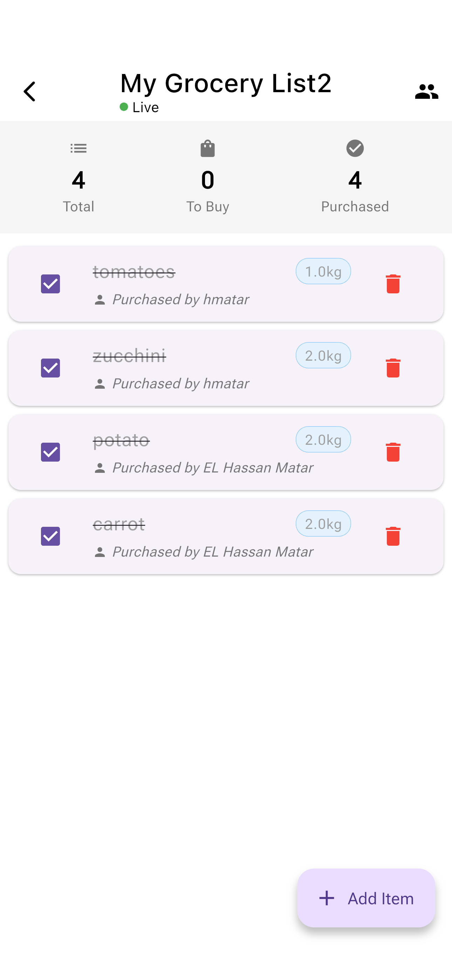This screenshot has width=452, height=980.
Task: Tap the 2.0kg chip on potato
Action: 323,440
